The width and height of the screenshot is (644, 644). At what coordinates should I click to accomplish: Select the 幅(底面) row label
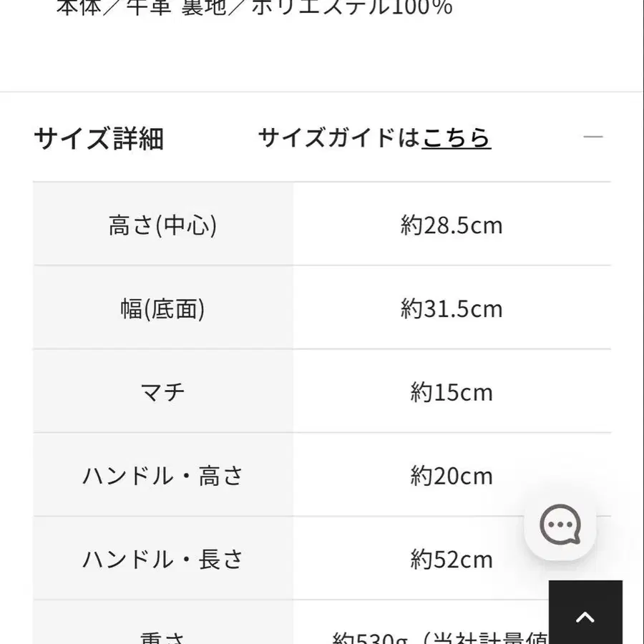click(x=162, y=309)
